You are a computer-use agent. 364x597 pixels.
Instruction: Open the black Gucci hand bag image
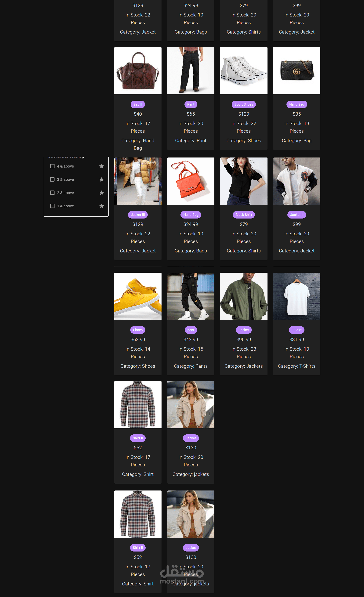(297, 71)
